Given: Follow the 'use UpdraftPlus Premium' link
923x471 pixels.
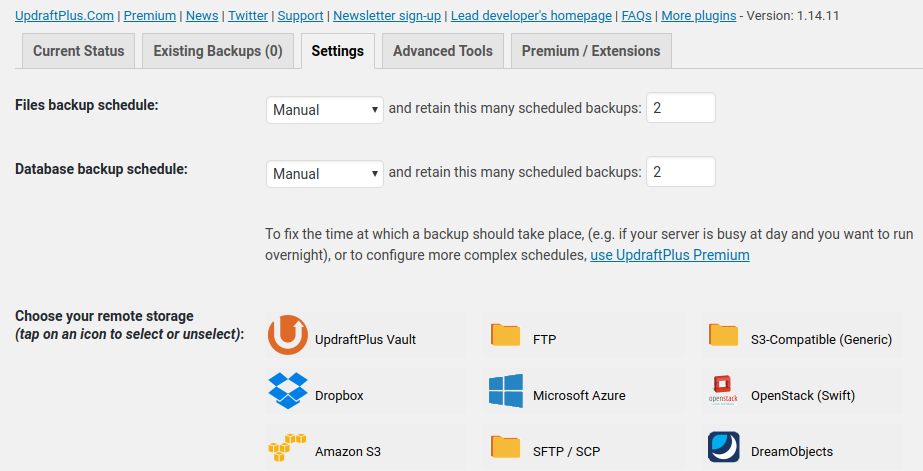Looking at the screenshot, I should 670,255.
